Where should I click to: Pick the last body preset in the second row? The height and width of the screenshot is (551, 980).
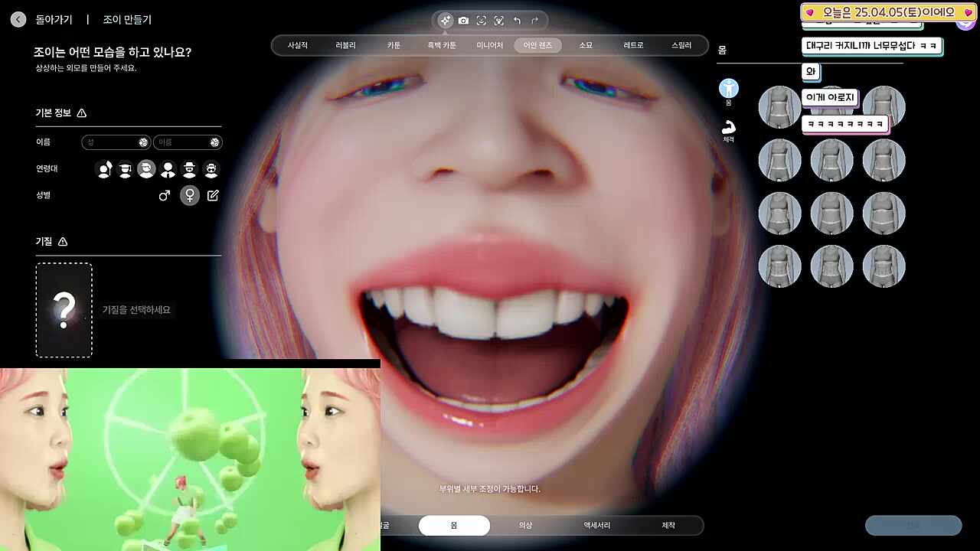point(884,160)
